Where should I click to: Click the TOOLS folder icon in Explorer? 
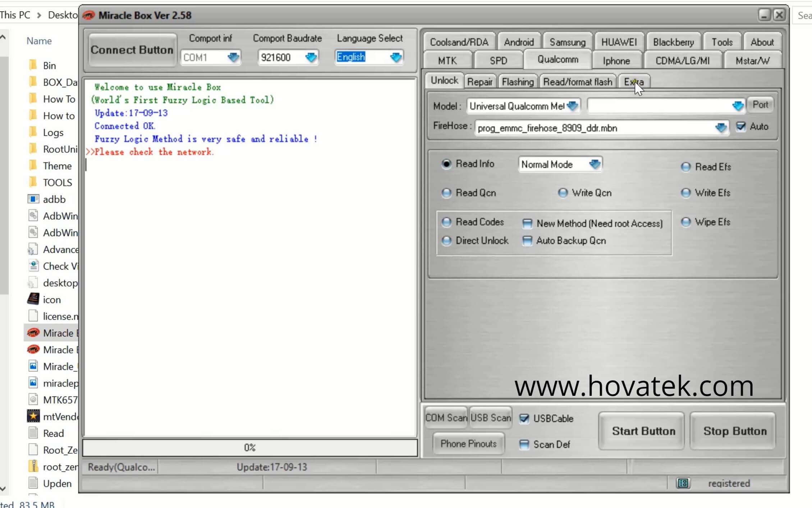[x=33, y=182]
